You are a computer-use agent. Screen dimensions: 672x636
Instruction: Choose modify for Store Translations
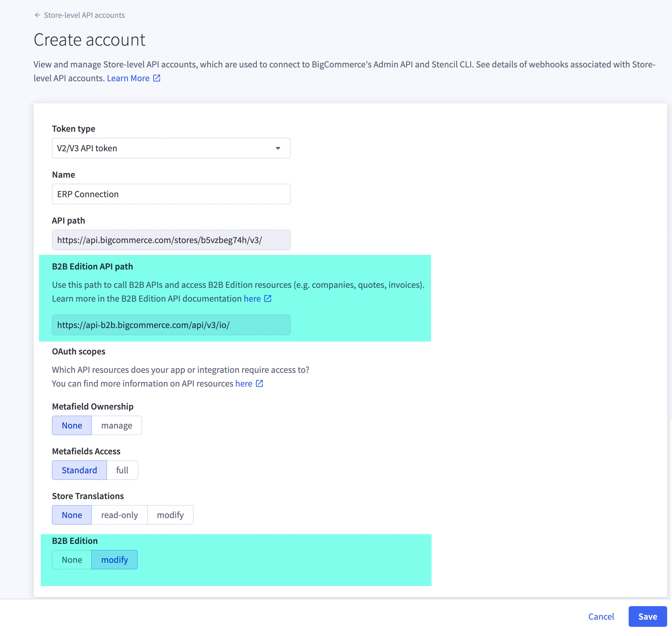coord(170,515)
